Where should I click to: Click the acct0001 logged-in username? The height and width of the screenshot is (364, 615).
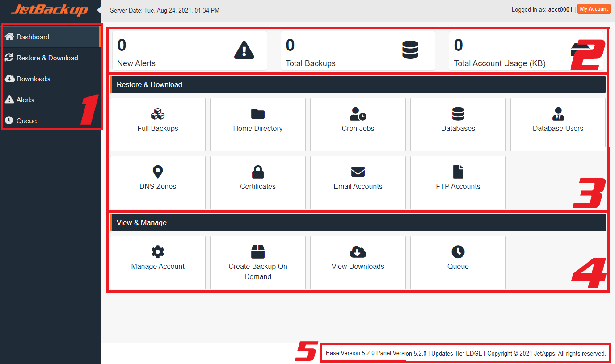[x=560, y=9]
